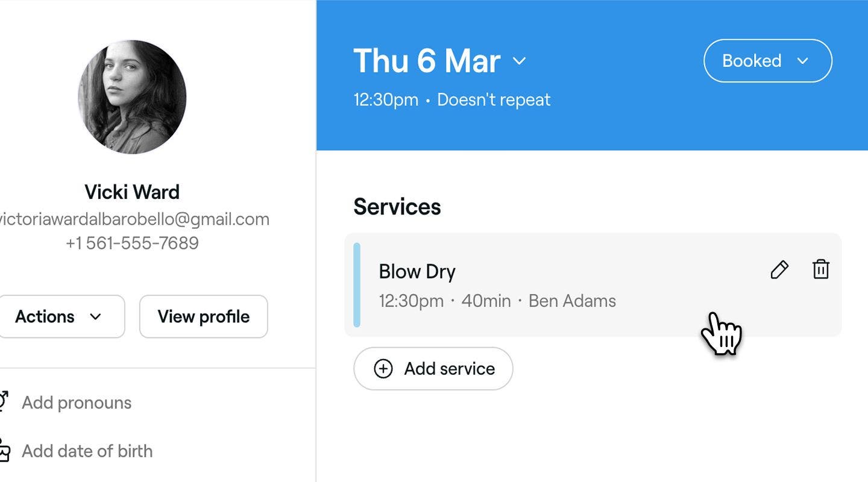Click the gender symbol icon beside Add pronouns
868x482 pixels.
point(3,402)
